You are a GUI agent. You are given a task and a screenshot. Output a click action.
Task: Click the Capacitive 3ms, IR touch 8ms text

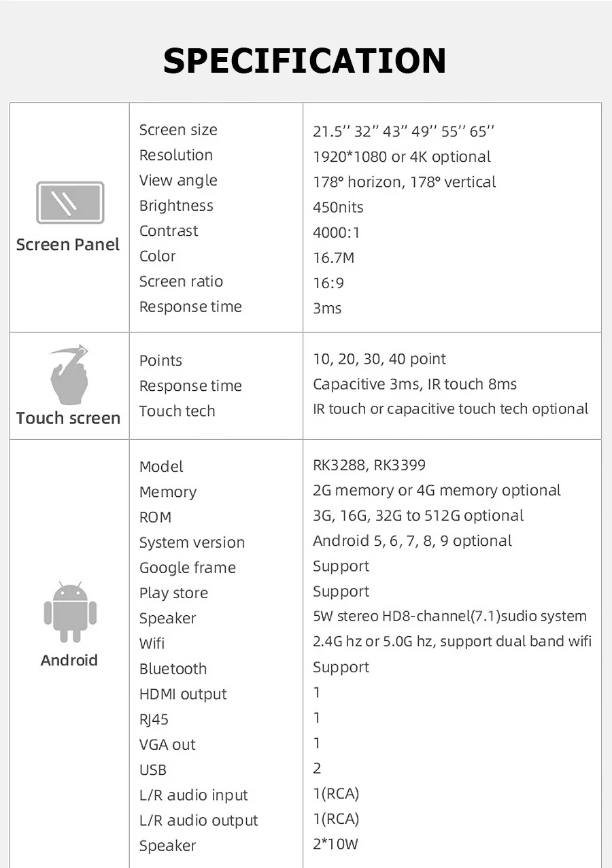click(415, 384)
